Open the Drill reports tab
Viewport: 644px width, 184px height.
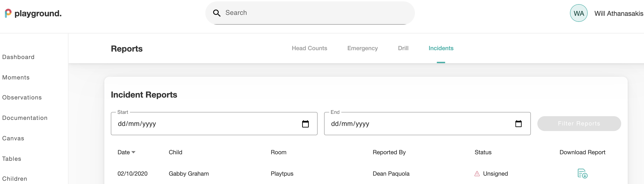(x=403, y=48)
